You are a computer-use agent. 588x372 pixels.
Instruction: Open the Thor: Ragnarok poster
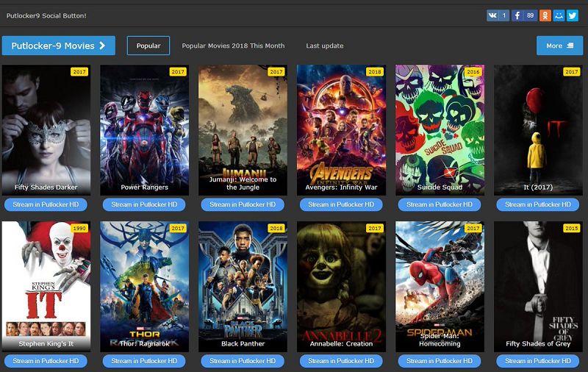click(144, 287)
